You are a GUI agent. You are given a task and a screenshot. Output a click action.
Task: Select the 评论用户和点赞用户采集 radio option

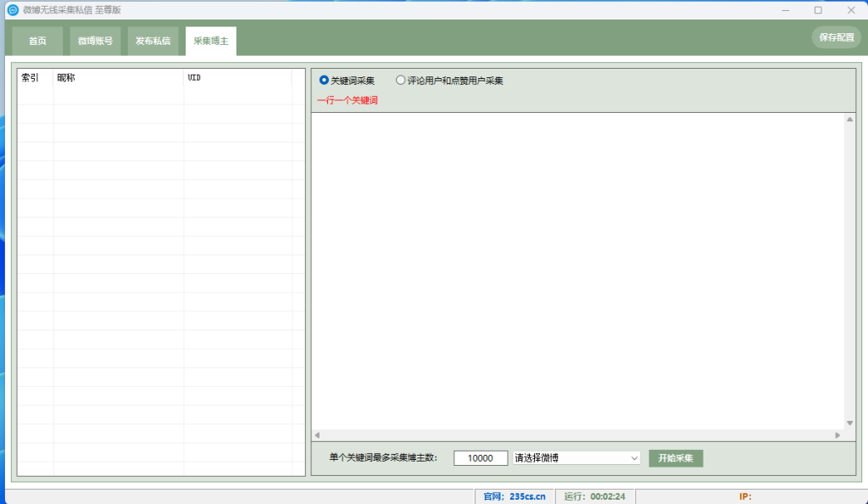pyautogui.click(x=401, y=81)
